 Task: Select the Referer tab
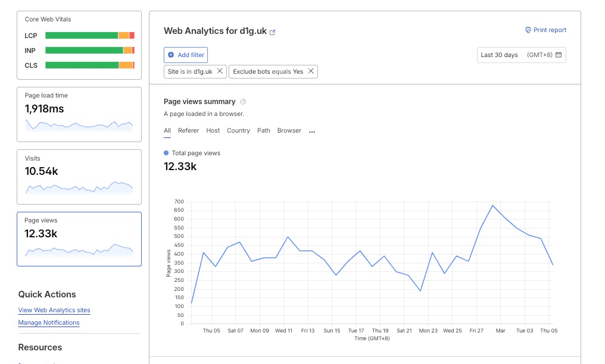point(188,130)
